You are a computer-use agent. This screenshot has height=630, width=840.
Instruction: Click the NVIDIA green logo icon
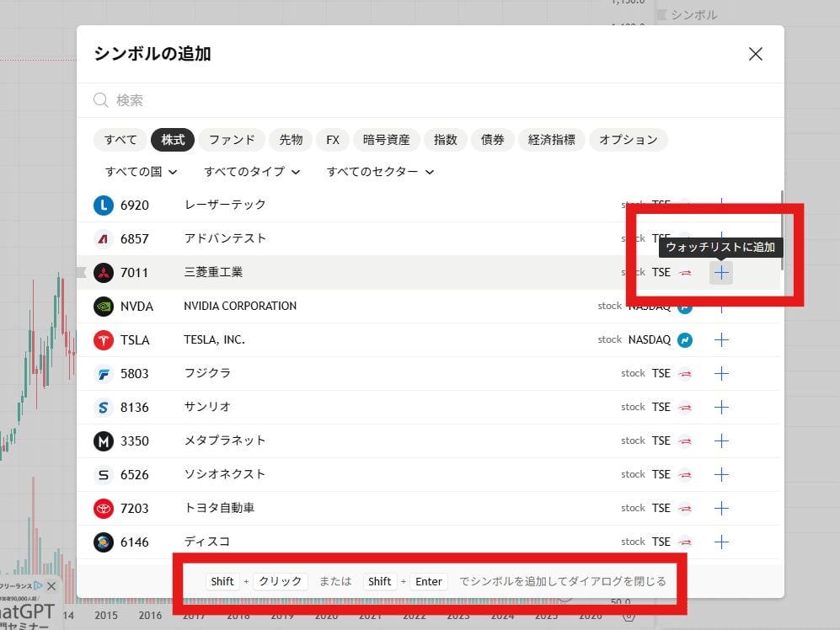[x=104, y=307]
